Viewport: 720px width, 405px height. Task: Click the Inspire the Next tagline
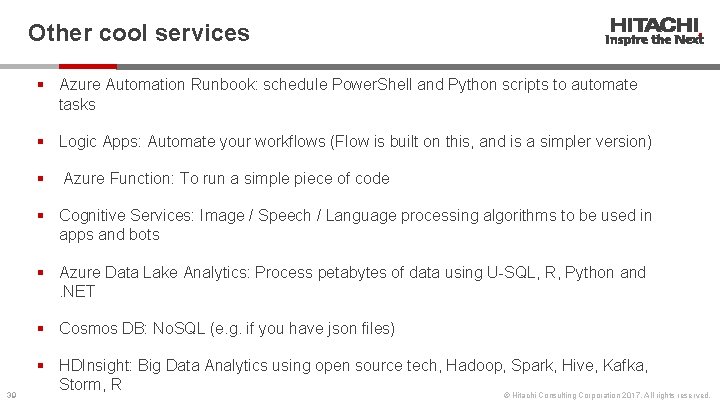pyautogui.click(x=654, y=41)
